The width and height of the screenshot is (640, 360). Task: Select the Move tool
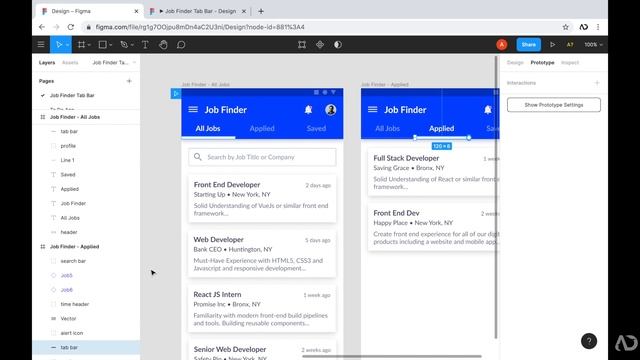point(59,44)
